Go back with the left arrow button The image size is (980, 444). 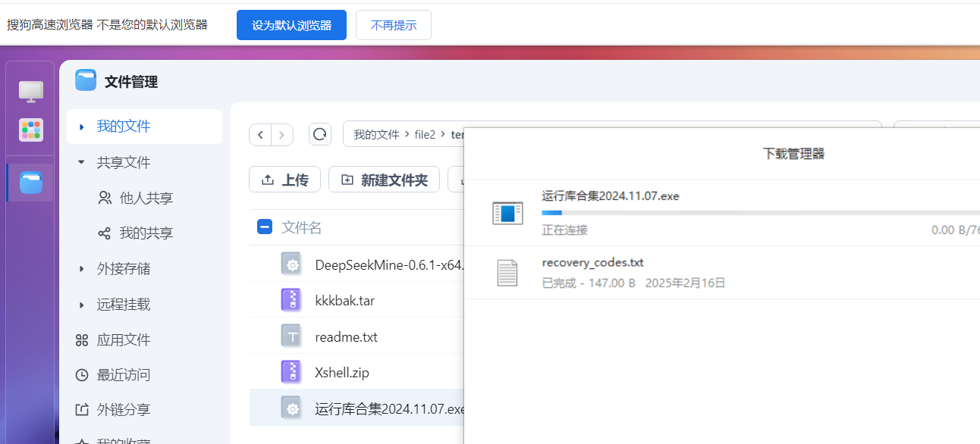(261, 135)
